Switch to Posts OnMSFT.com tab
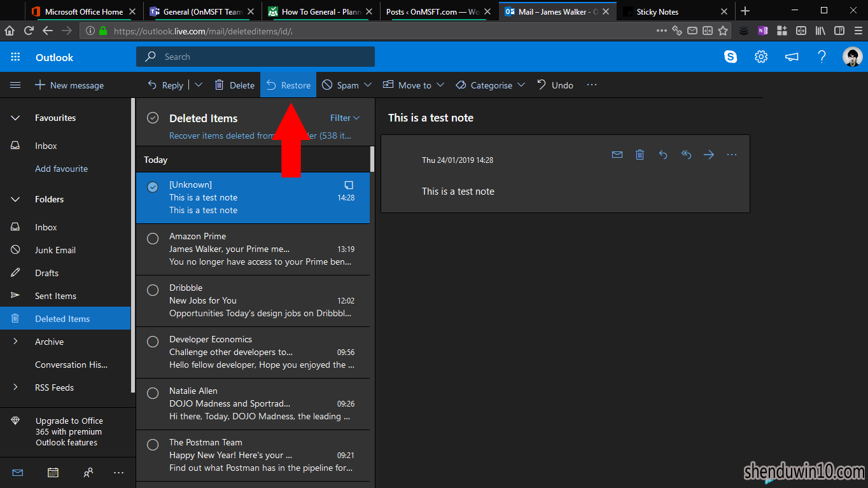 click(439, 11)
